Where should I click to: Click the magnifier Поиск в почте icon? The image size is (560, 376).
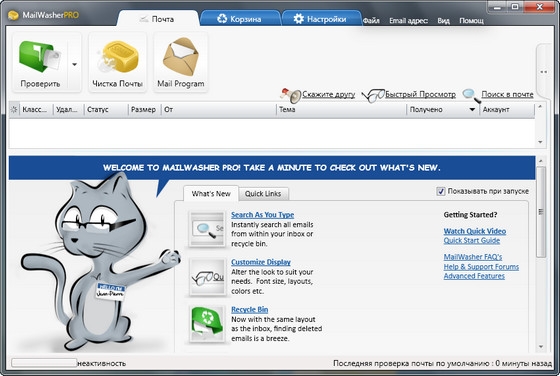point(472,95)
